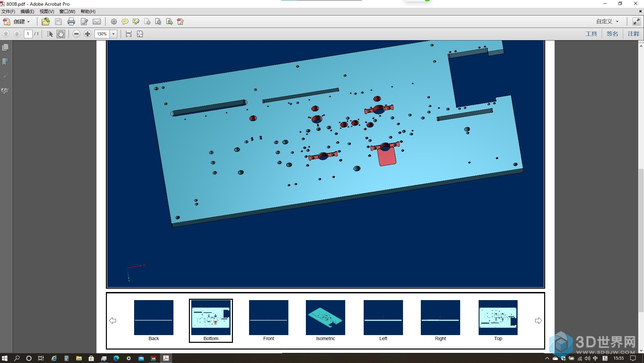Go to previous page arrow
644x363 pixels.
(6, 34)
